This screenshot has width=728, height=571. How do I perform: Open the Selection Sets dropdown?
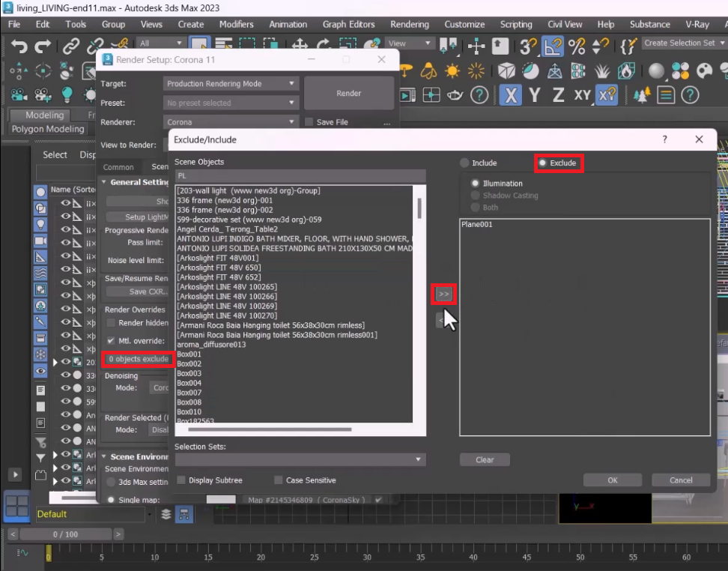[x=300, y=459]
